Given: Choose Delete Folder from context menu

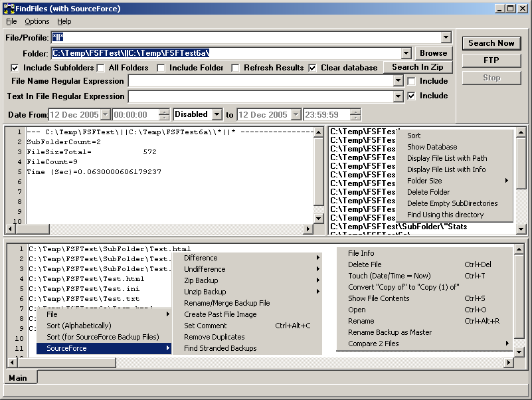Looking at the screenshot, I should [x=455, y=192].
